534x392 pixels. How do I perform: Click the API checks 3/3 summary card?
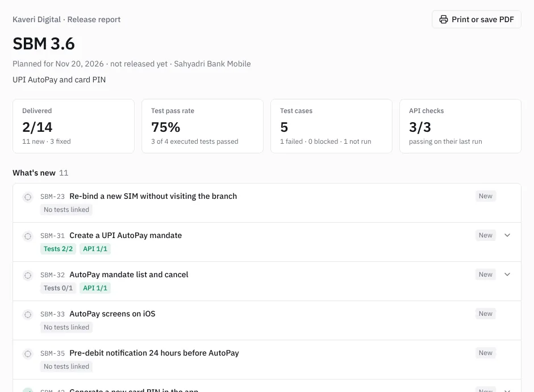(x=461, y=126)
